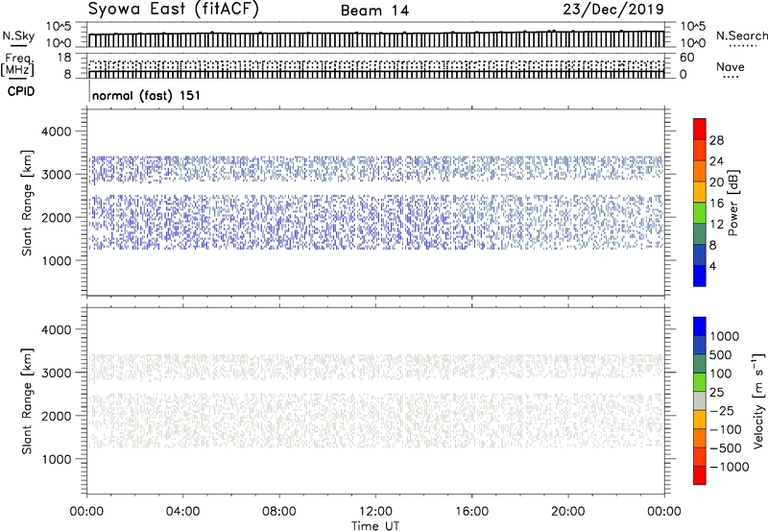Click the 'Beam 14' label
The height and width of the screenshot is (532, 768).
click(x=374, y=11)
